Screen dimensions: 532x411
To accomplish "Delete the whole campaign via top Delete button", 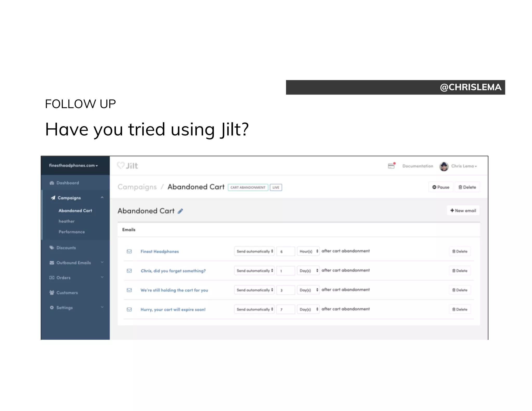I will tap(467, 187).
